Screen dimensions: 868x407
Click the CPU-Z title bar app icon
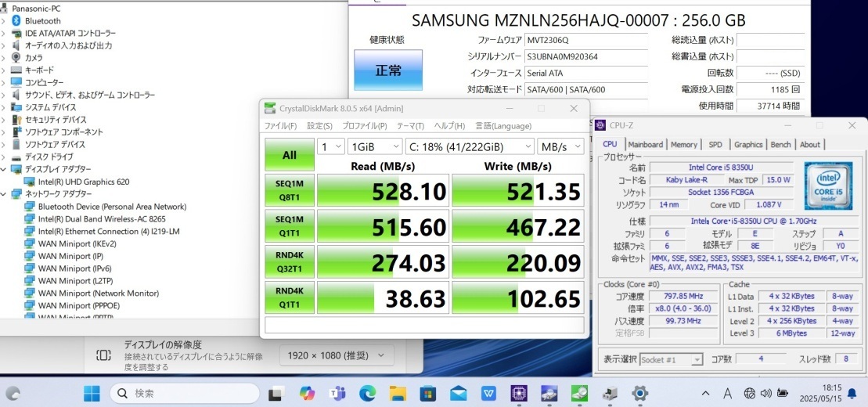click(600, 125)
